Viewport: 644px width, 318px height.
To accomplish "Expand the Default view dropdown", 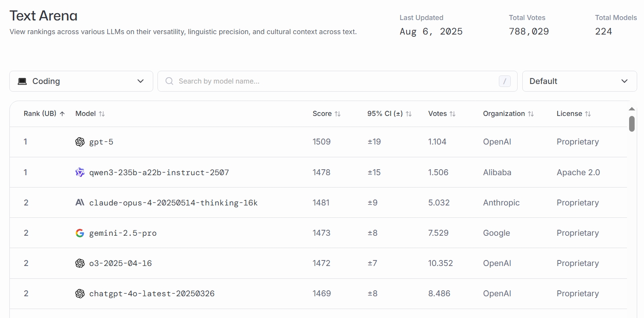I will pos(579,81).
